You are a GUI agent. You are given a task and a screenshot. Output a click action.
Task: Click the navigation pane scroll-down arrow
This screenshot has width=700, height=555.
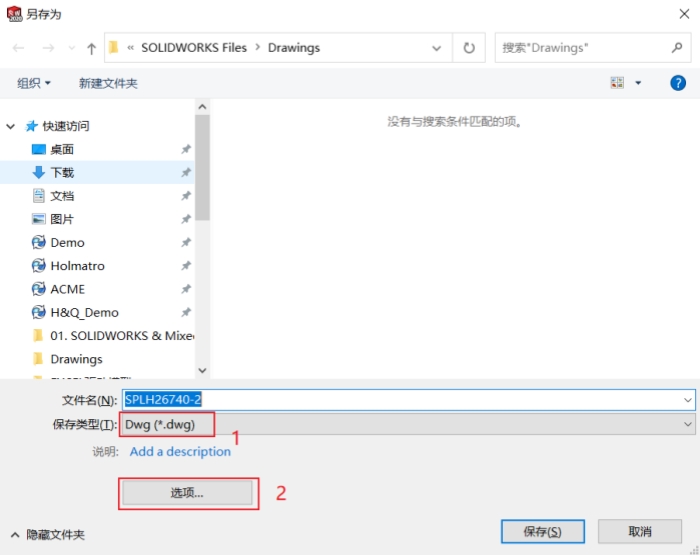(202, 370)
